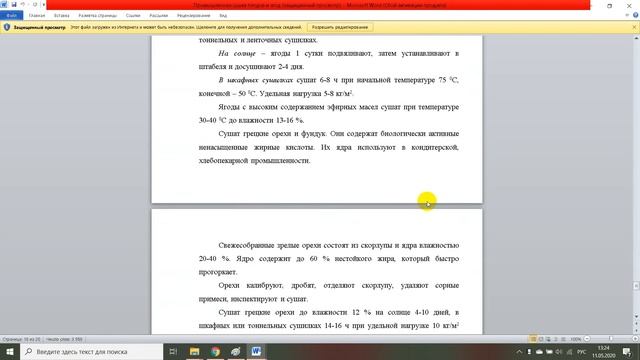
Task: Collapse the ribbon with the small arrow
Action: [627, 15]
